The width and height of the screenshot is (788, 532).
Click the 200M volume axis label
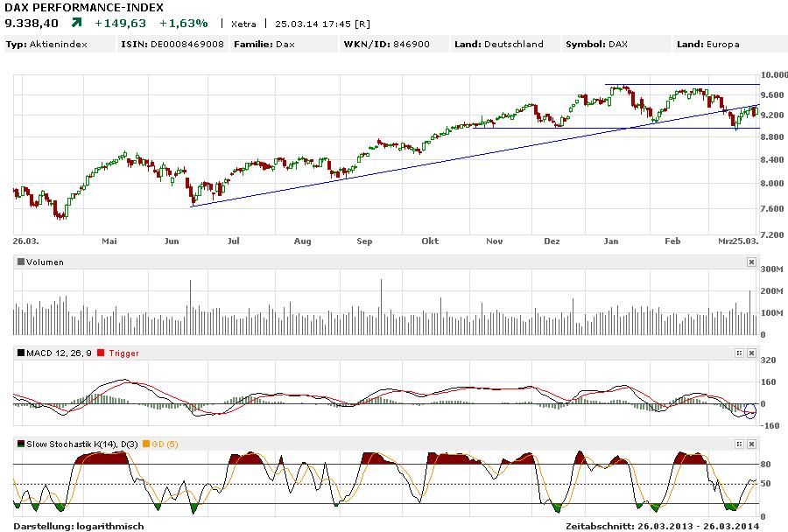click(x=772, y=290)
